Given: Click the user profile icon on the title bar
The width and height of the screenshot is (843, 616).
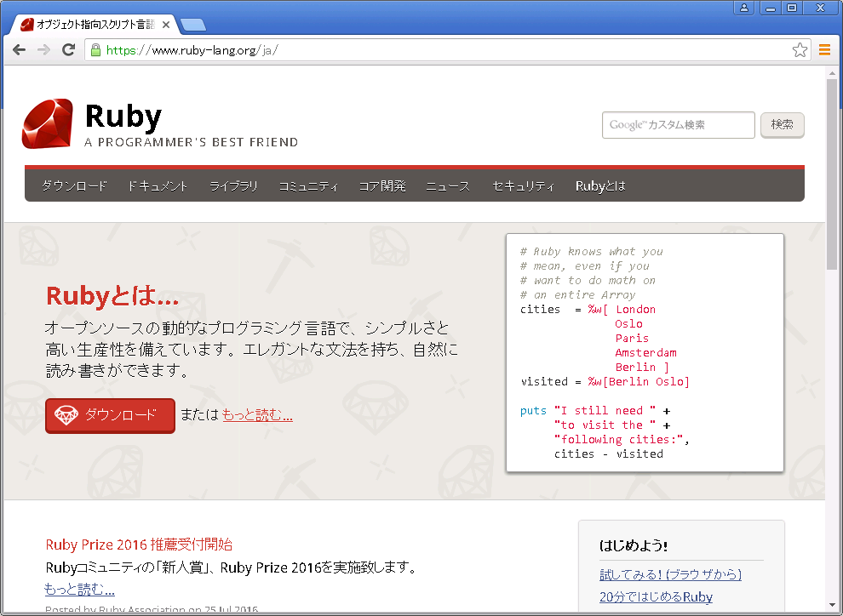Looking at the screenshot, I should (x=744, y=8).
